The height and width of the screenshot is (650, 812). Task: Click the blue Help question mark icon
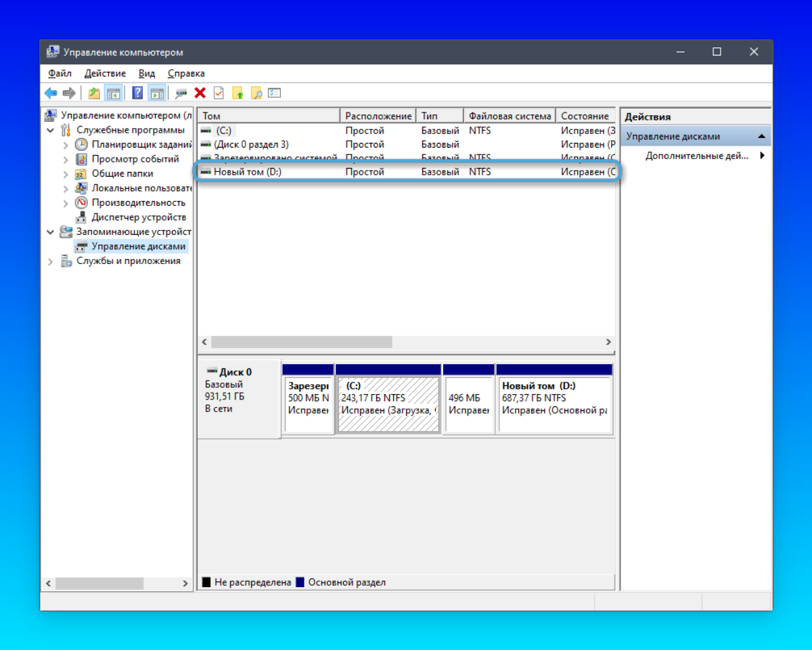(137, 93)
